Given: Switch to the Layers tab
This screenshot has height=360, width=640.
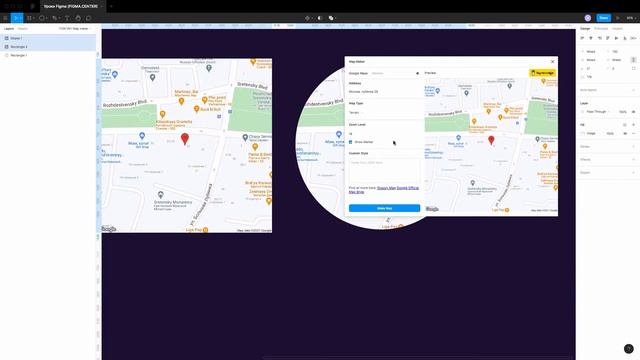Looking at the screenshot, I should (9, 29).
